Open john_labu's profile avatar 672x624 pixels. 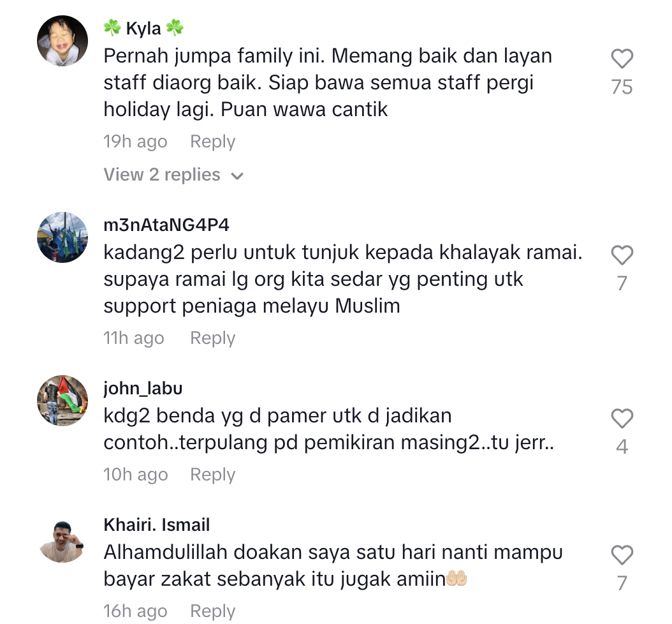click(62, 401)
